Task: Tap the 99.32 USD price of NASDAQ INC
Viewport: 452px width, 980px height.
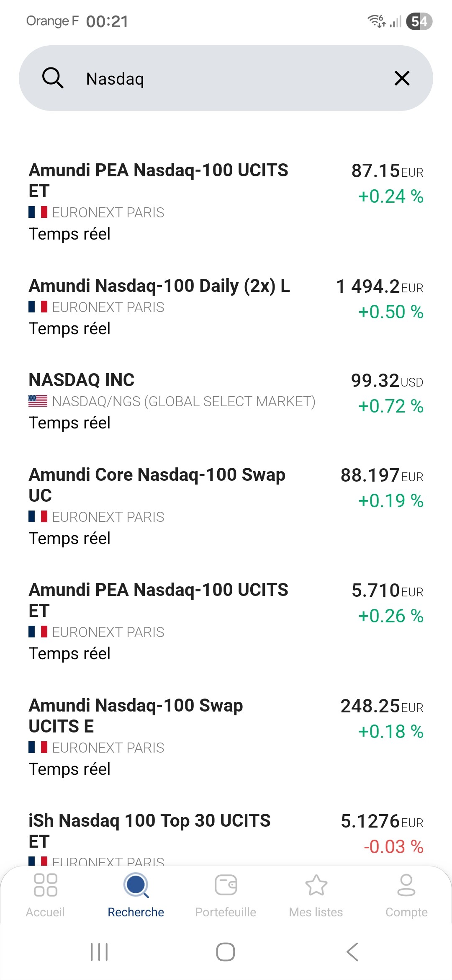Action: (387, 381)
